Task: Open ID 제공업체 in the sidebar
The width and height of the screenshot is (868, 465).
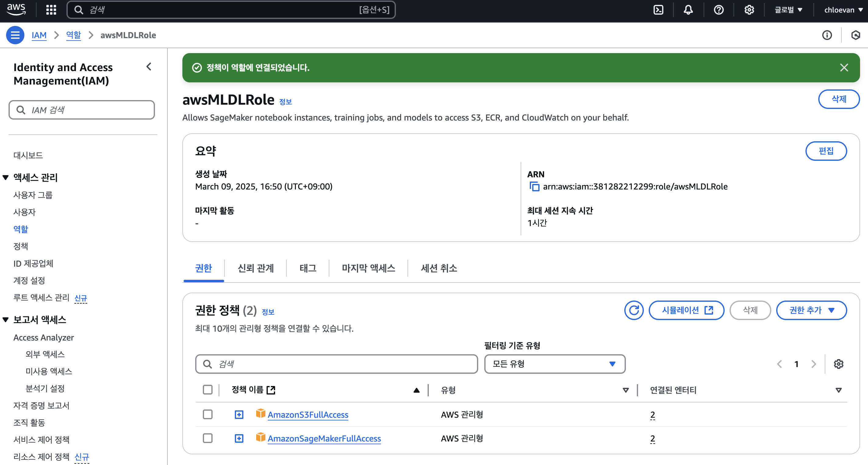Action: tap(33, 263)
